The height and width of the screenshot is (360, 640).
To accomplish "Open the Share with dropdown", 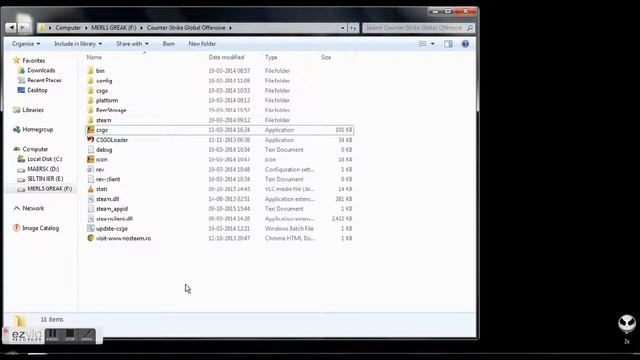I will click(132, 44).
